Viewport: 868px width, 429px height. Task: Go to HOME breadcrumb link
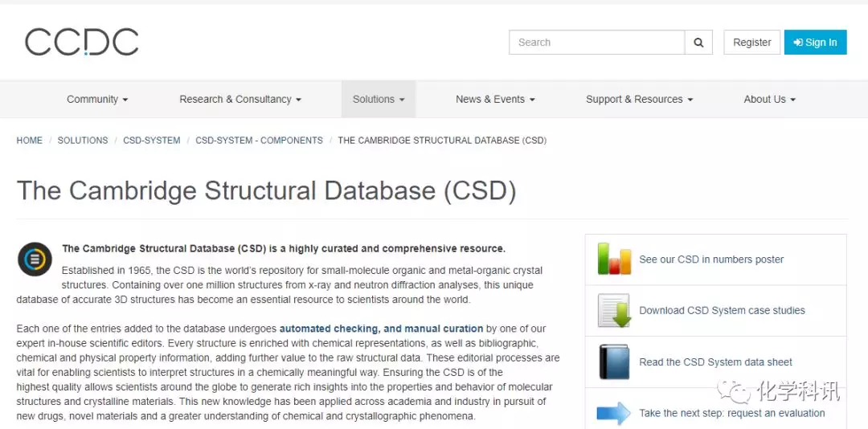[x=30, y=141]
